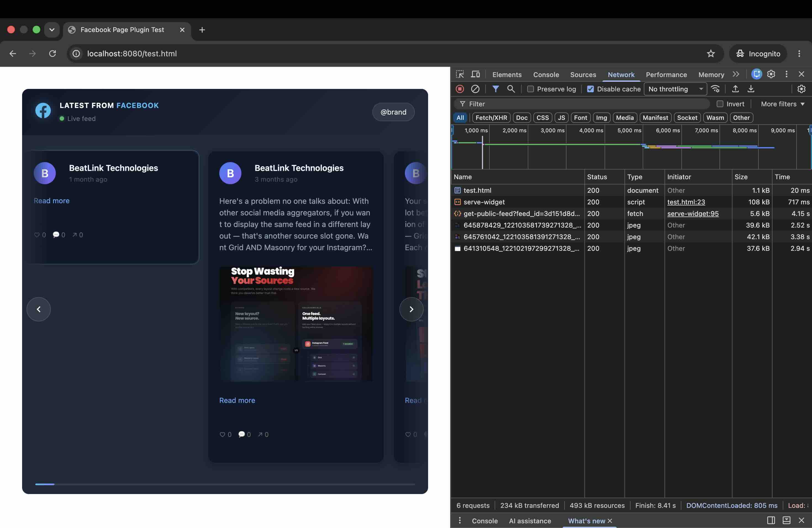
Task: View site information icon in address bar
Action: click(76, 54)
